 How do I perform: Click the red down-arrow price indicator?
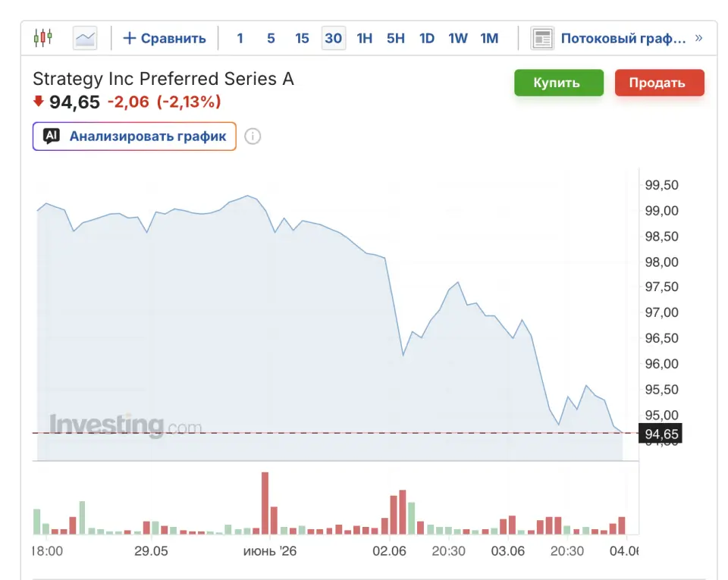(39, 101)
